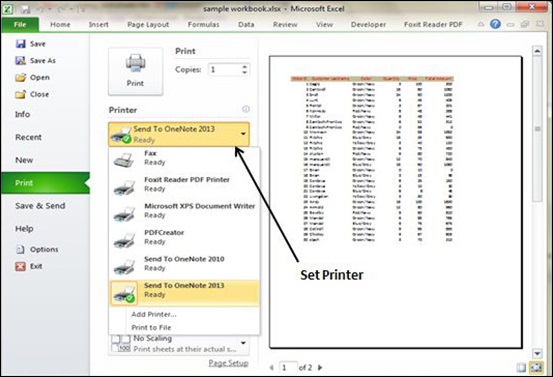Screen dimensions: 553x377
Task: Go to the previous preview page arrow
Action: coord(272,367)
